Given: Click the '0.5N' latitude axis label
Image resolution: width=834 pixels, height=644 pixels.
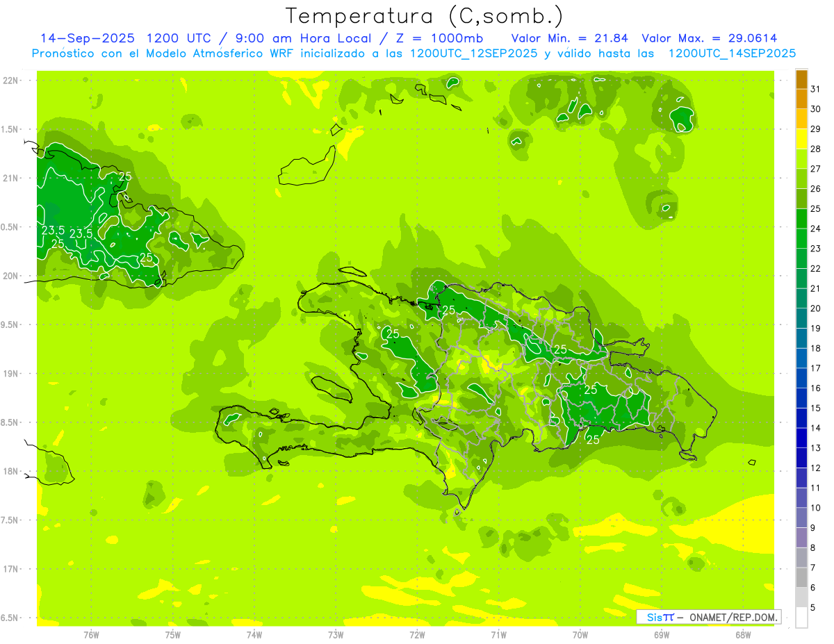Looking at the screenshot, I should point(10,227).
